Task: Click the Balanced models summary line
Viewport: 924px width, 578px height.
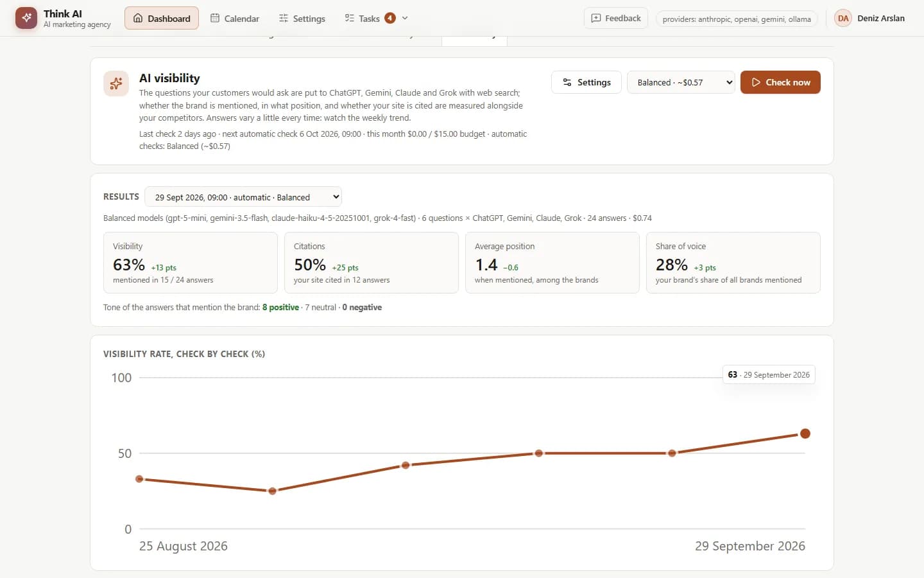Action: (377, 218)
